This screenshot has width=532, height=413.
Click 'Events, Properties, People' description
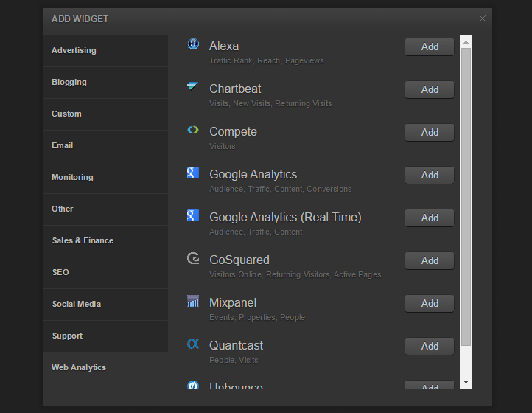257,318
